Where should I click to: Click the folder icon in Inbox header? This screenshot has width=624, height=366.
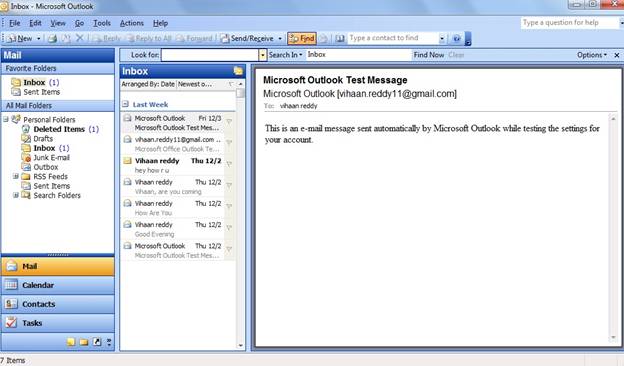point(238,71)
